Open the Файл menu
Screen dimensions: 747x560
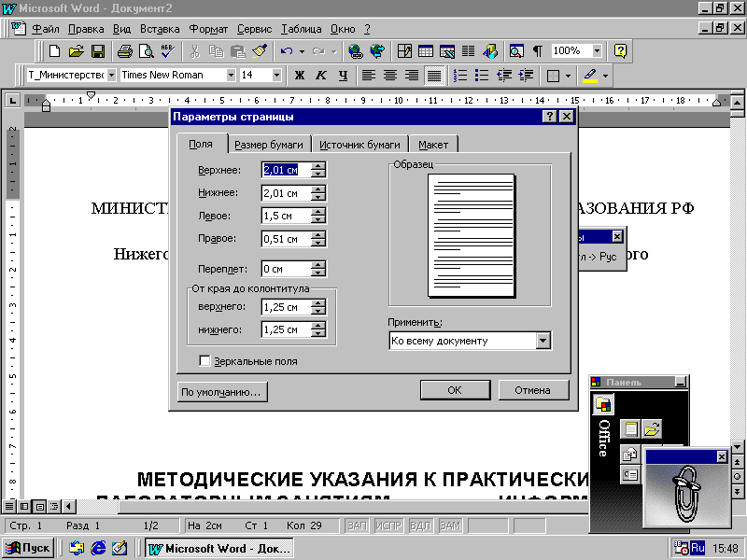[46, 29]
